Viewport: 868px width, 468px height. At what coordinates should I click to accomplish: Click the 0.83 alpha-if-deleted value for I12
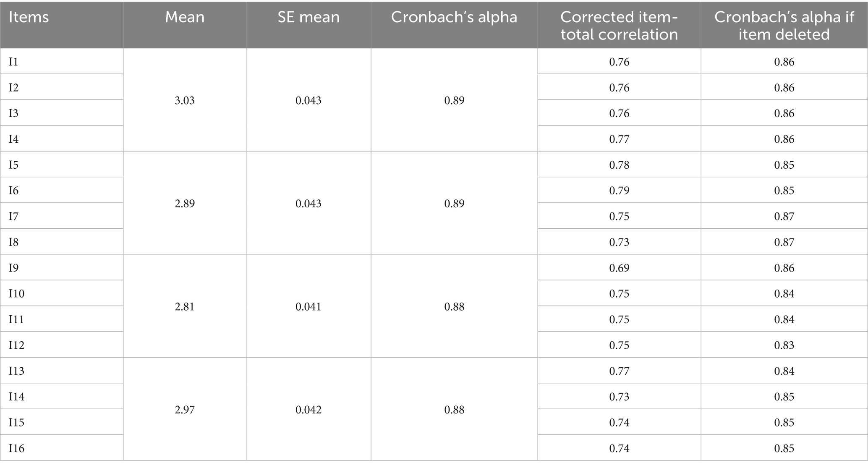click(784, 345)
